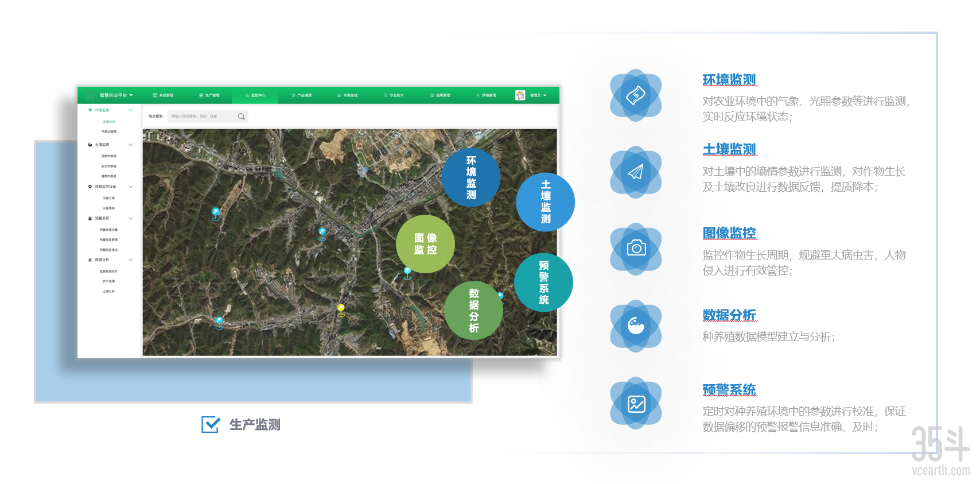Image resolution: width=980 pixels, height=484 pixels.
Task: Click the green 数据分析 circle bubble
Action: click(x=474, y=311)
